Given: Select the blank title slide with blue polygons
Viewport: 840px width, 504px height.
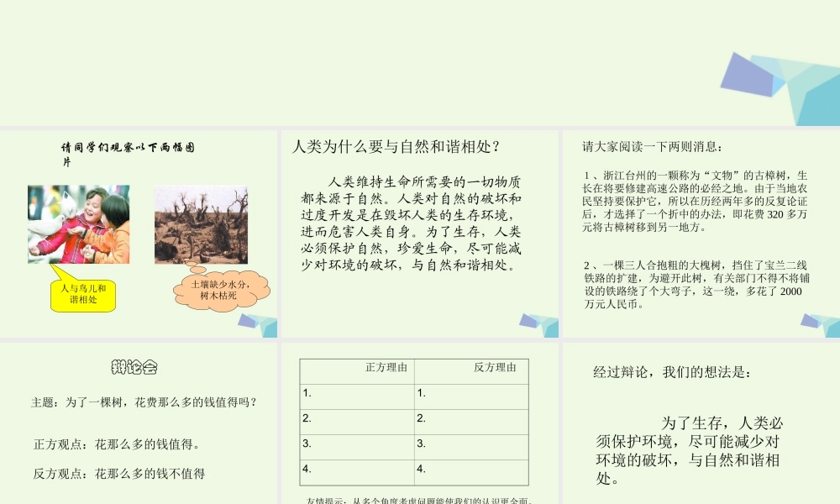Looking at the screenshot, I should [x=420, y=63].
